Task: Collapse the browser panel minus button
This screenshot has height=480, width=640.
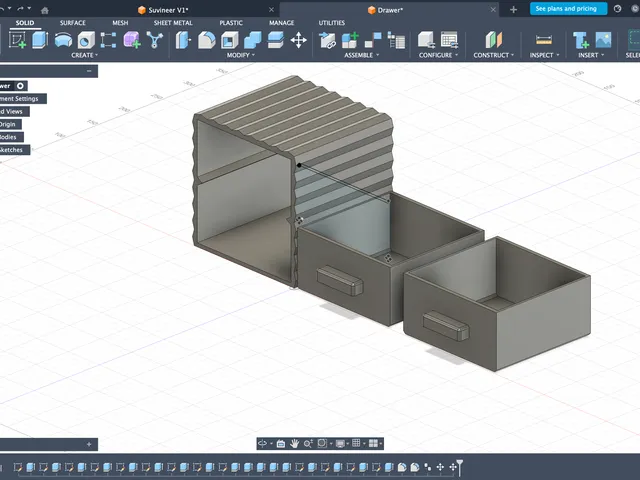Action: (89, 71)
